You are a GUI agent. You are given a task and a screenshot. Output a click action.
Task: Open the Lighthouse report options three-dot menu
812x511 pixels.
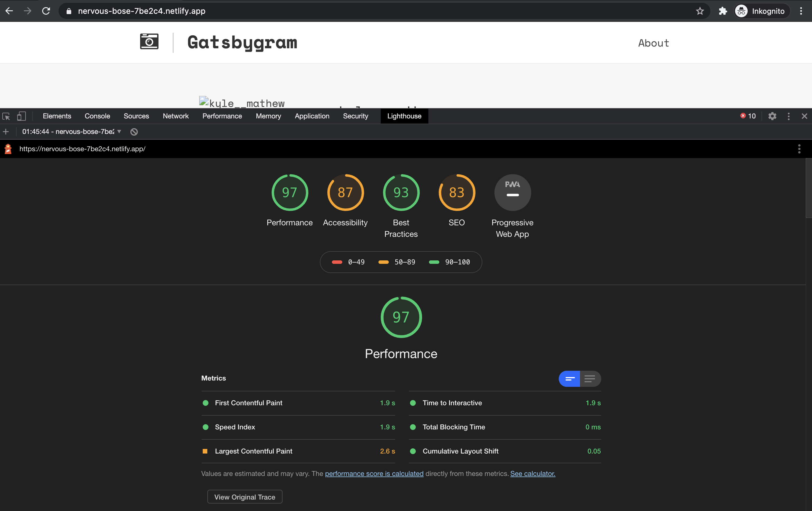[x=799, y=149]
